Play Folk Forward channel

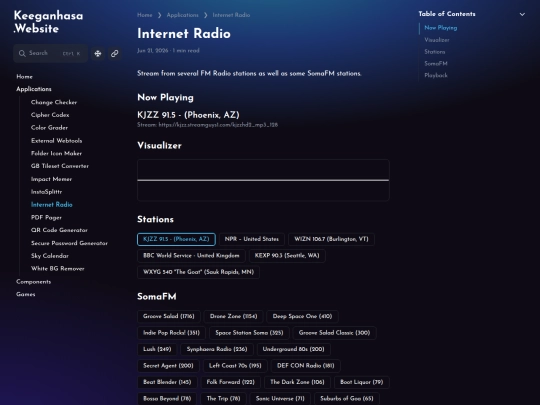(x=230, y=382)
